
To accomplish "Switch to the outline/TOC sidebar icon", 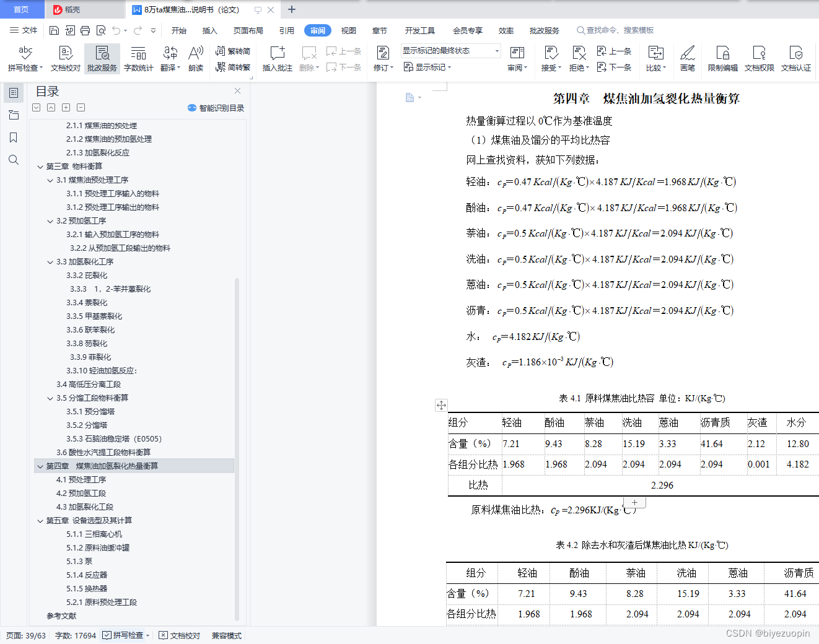I will coord(14,93).
